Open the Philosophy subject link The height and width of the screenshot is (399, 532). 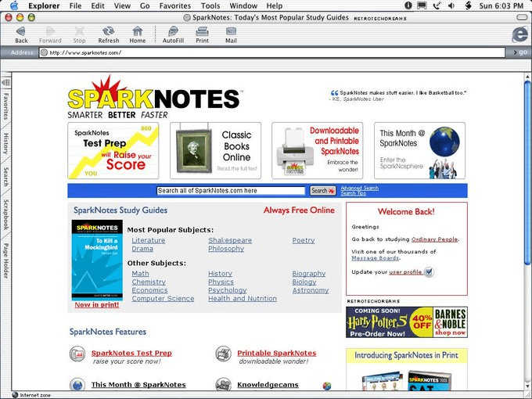click(226, 249)
